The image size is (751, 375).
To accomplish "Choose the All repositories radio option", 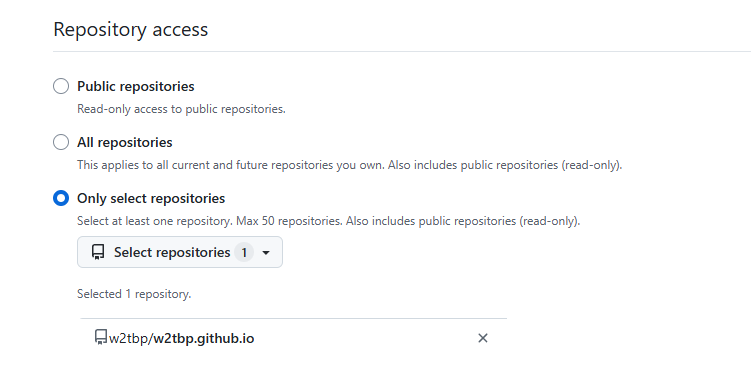I will pos(61,142).
